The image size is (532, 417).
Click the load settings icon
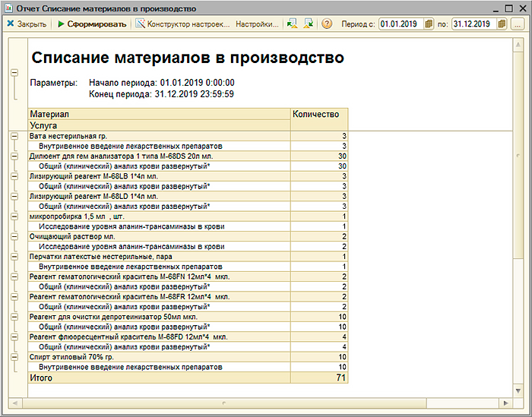pyautogui.click(x=292, y=24)
